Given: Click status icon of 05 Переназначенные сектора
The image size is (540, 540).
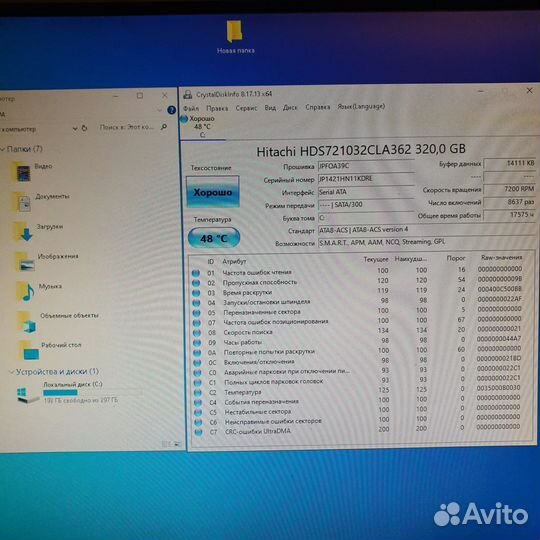Looking at the screenshot, I should pyautogui.click(x=197, y=313).
